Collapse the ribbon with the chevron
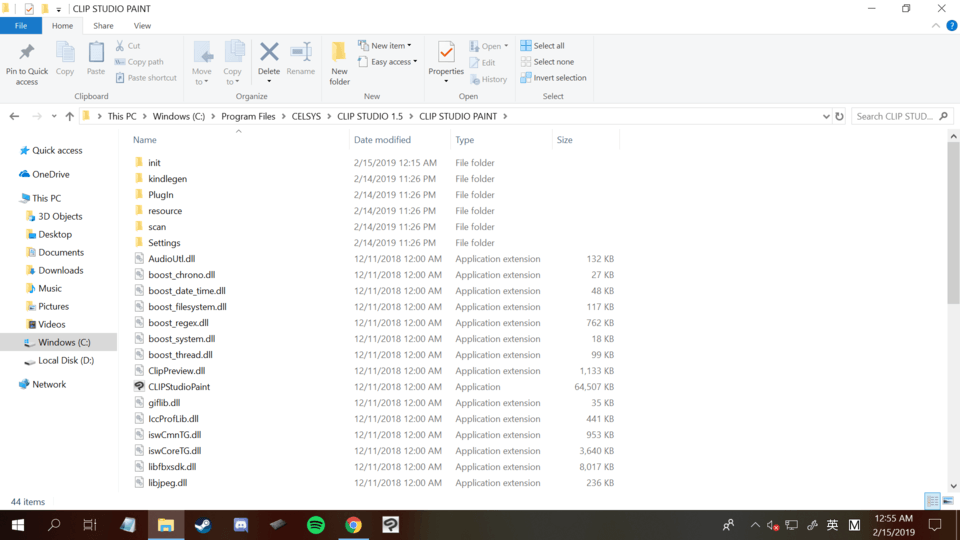 point(936,26)
